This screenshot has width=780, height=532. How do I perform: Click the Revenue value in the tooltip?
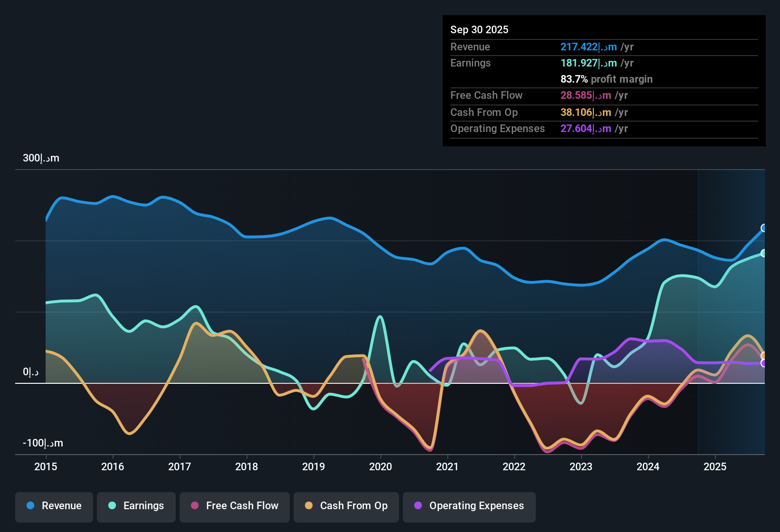[588, 47]
